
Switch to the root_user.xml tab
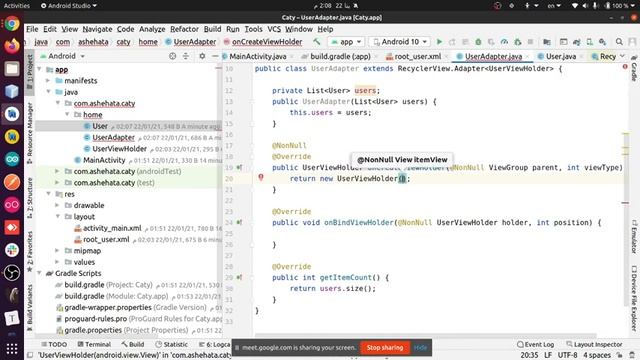point(418,56)
